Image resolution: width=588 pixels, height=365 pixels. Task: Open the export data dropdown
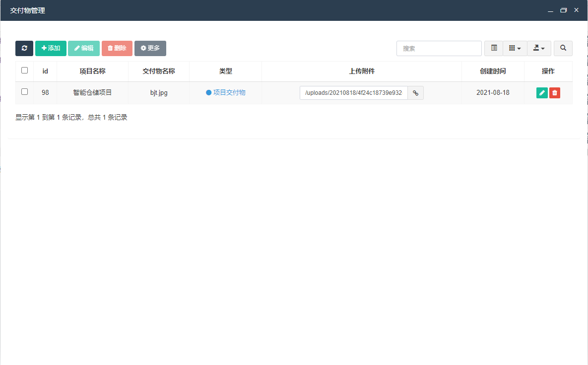(539, 48)
